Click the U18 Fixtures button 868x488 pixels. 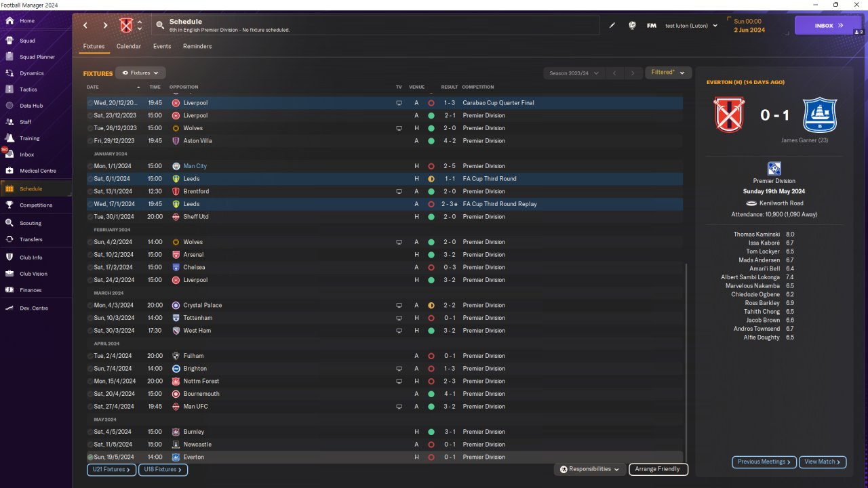(163, 469)
